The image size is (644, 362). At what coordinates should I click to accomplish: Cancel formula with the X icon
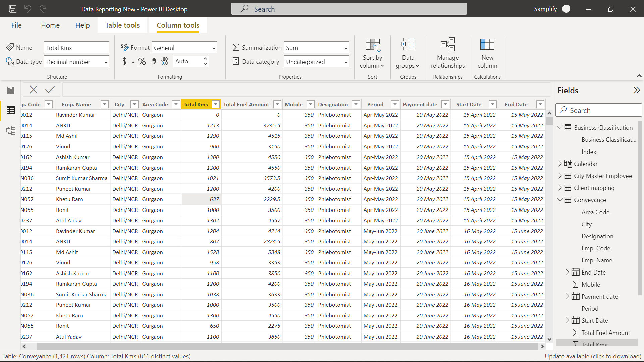point(34,89)
